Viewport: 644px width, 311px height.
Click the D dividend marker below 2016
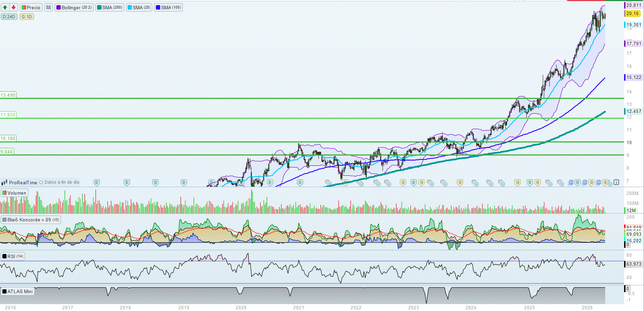tap(97, 182)
